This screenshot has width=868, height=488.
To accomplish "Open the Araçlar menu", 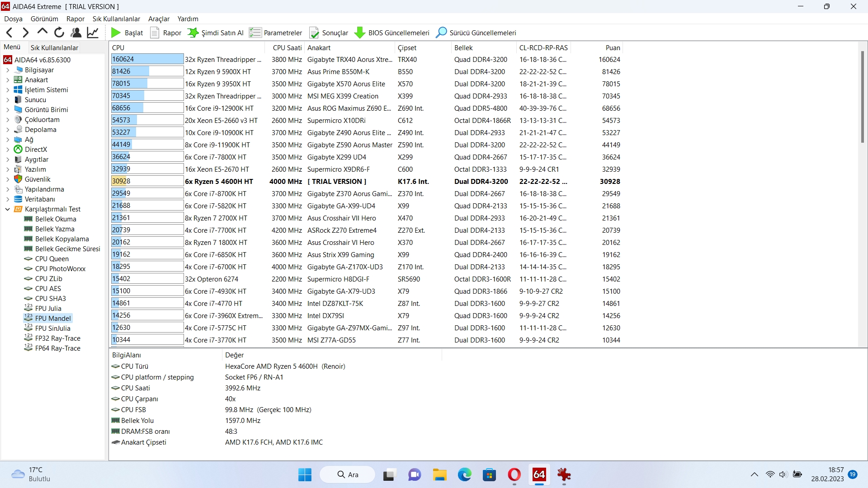I will pyautogui.click(x=159, y=19).
